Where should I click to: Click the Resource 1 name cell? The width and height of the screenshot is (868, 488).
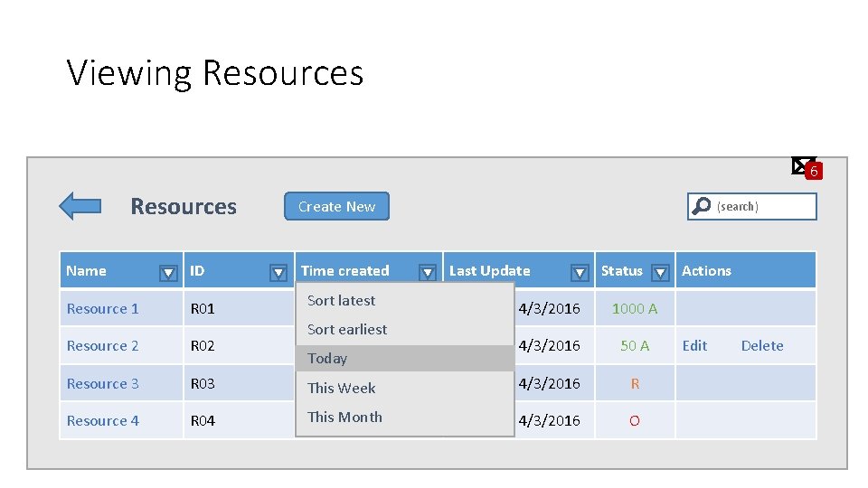pos(103,308)
